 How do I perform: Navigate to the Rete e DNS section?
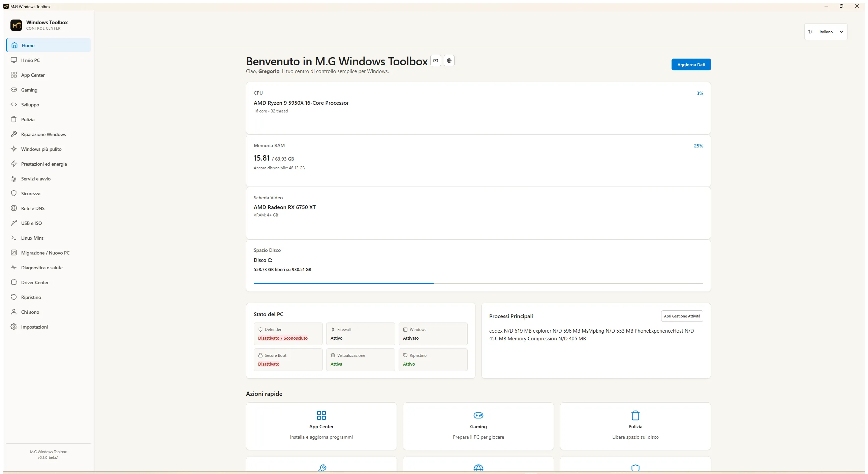click(48, 208)
